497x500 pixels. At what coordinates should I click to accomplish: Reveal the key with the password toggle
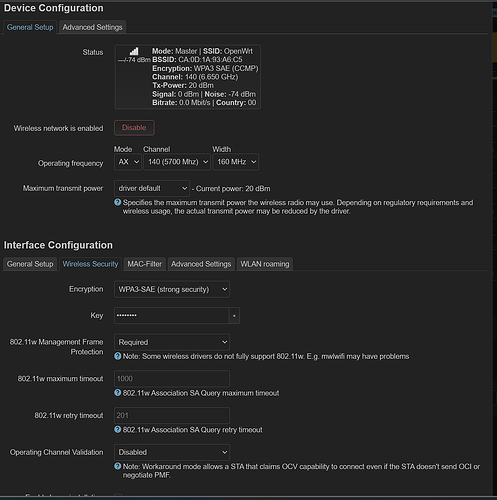click(234, 316)
